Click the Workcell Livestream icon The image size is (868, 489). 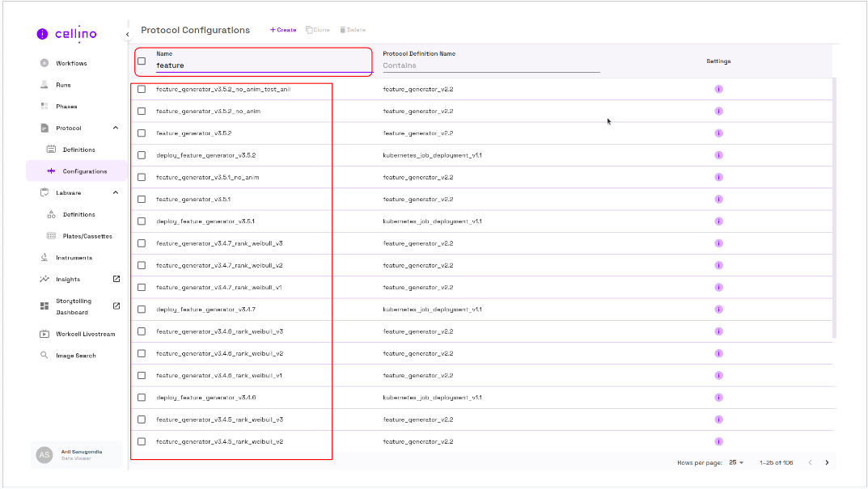(44, 334)
